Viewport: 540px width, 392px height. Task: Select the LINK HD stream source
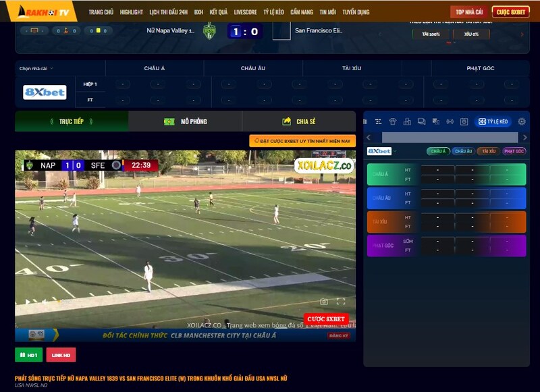coord(61,355)
